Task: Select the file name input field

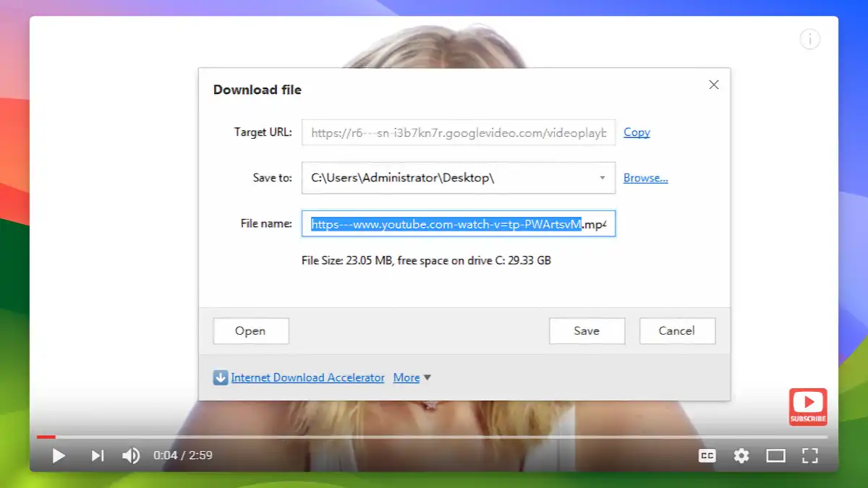Action: tap(458, 223)
